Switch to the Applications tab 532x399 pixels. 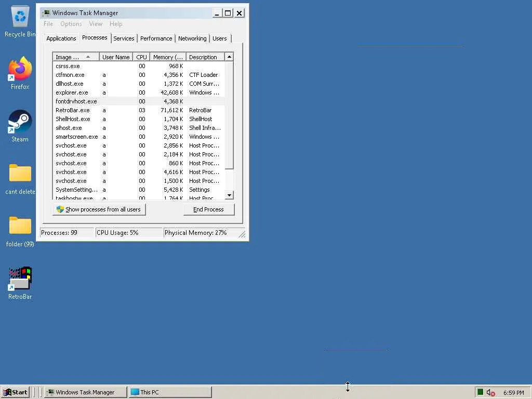coord(61,38)
